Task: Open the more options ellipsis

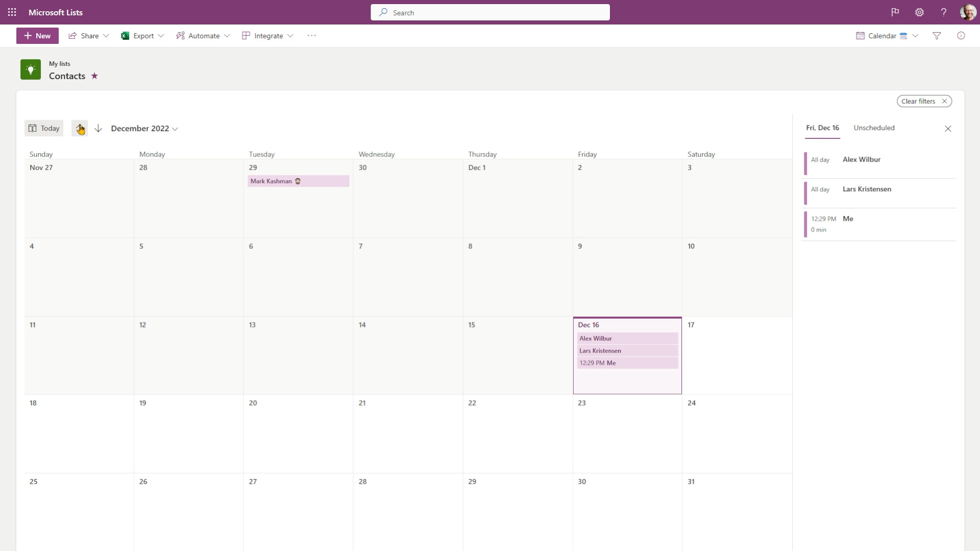Action: click(x=312, y=36)
